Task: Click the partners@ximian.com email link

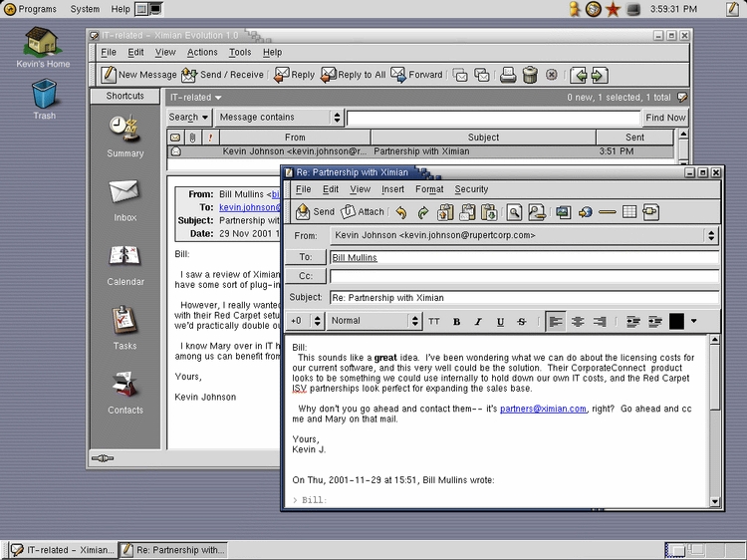Action: click(x=544, y=409)
